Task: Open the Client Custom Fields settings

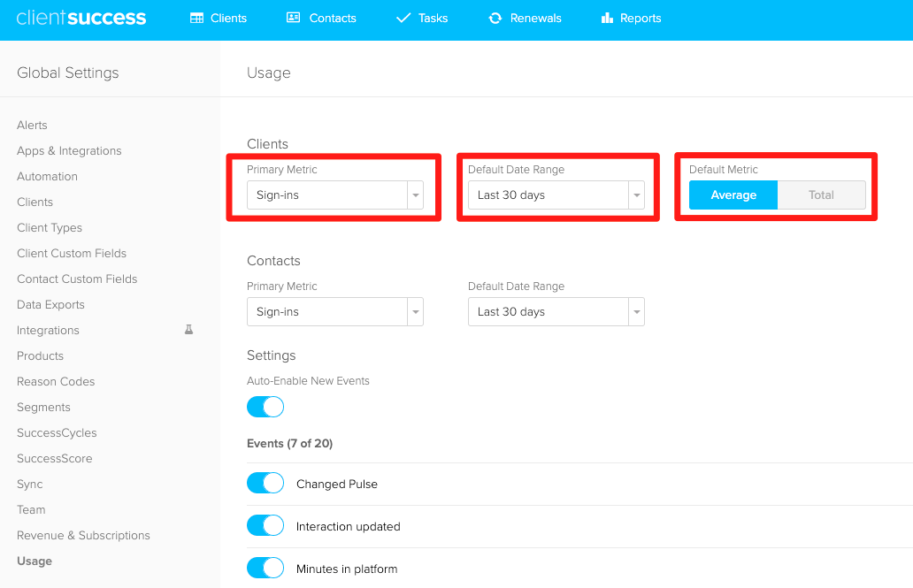Action: [x=72, y=253]
